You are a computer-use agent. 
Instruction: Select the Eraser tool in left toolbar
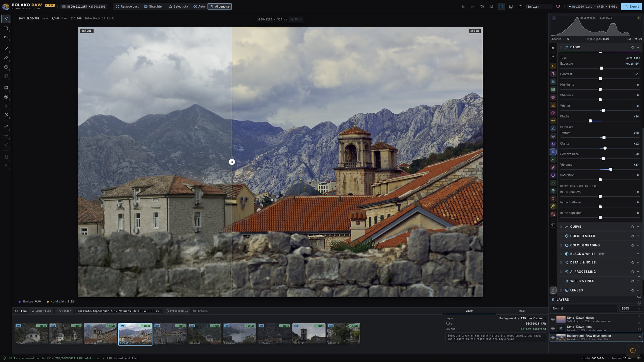(6, 58)
